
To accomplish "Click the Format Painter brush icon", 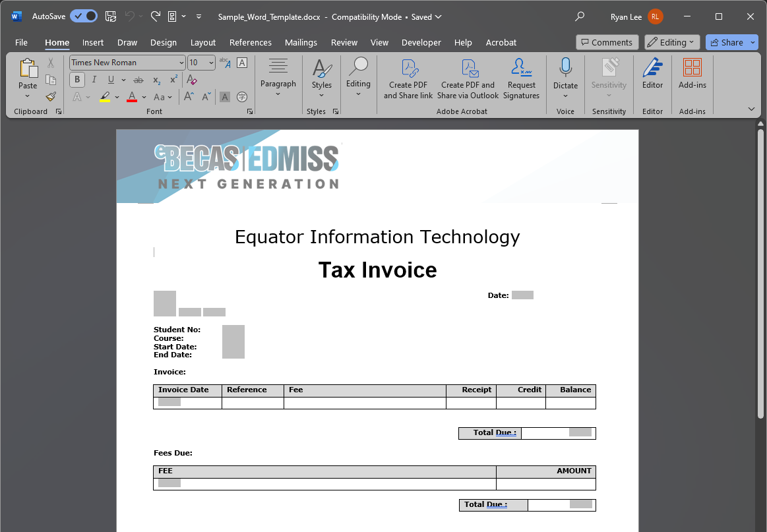I will tap(51, 97).
